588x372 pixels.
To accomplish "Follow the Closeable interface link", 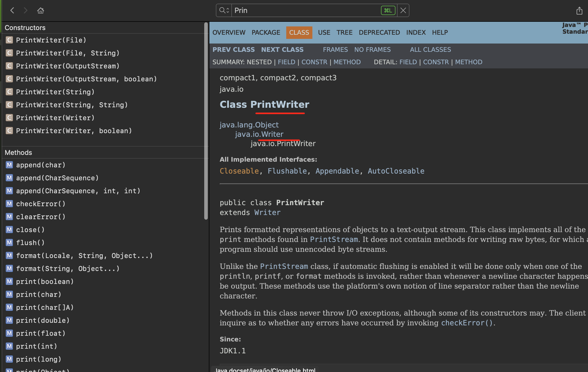I will pyautogui.click(x=239, y=171).
